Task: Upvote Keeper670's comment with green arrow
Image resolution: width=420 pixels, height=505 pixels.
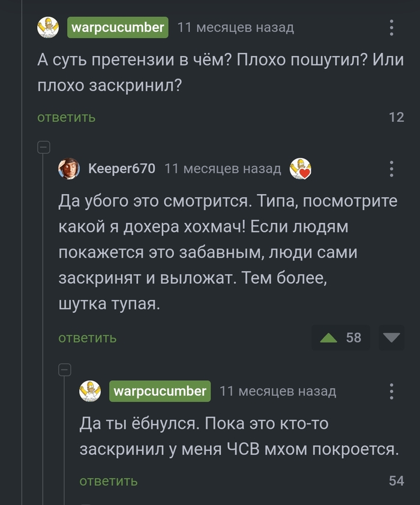Action: [328, 338]
